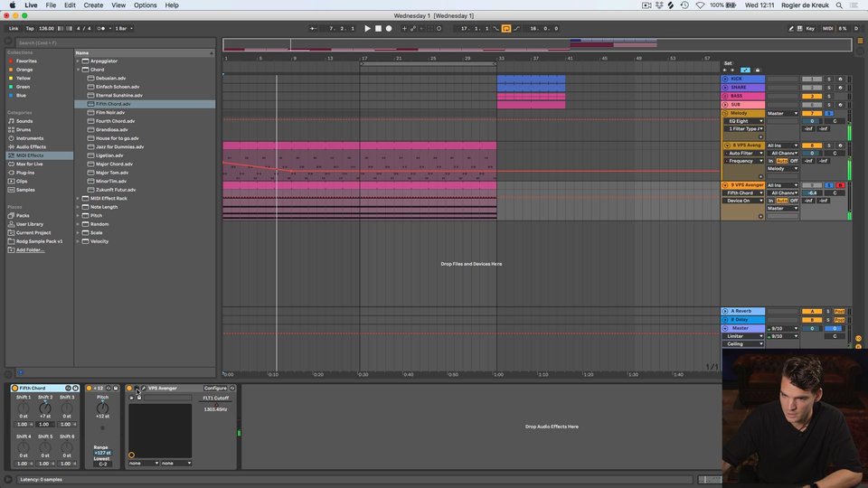Open the Options menu

click(x=145, y=5)
